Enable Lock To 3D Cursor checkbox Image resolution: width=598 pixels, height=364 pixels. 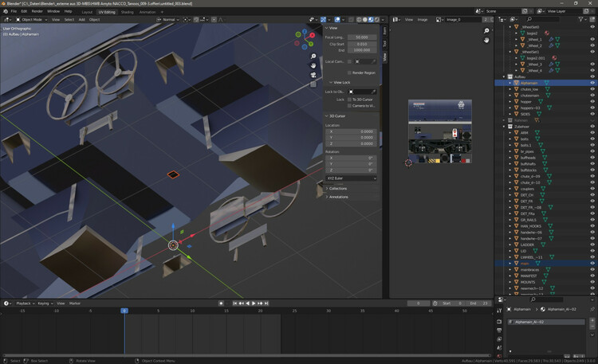[349, 100]
